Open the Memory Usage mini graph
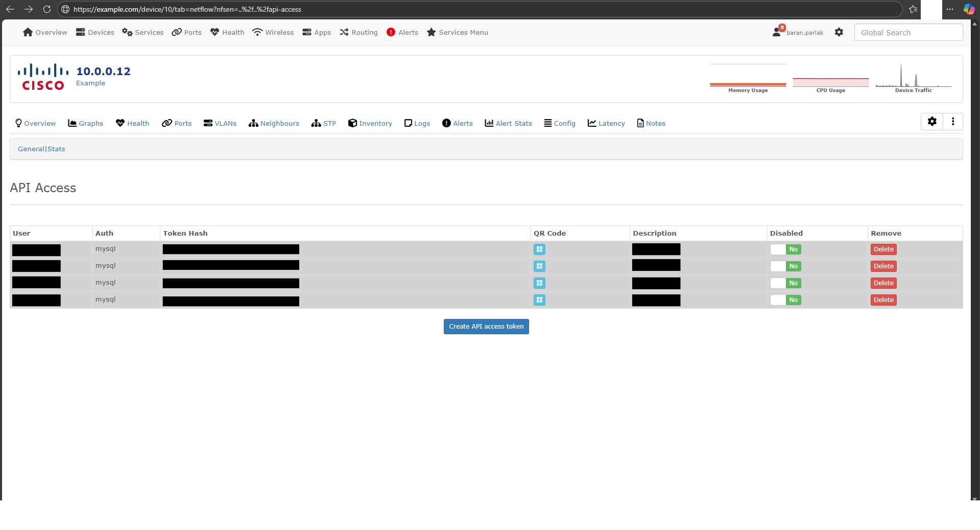980x530 pixels. [748, 78]
